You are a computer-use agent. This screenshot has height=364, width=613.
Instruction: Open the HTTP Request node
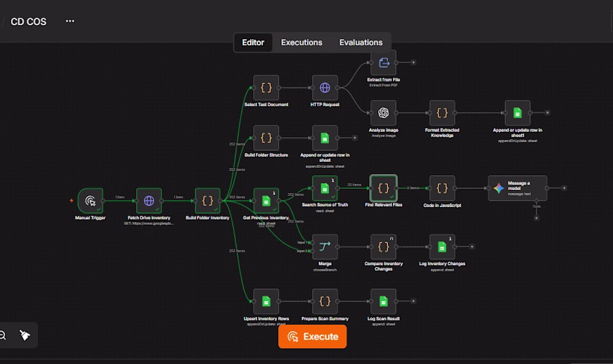pyautogui.click(x=325, y=88)
